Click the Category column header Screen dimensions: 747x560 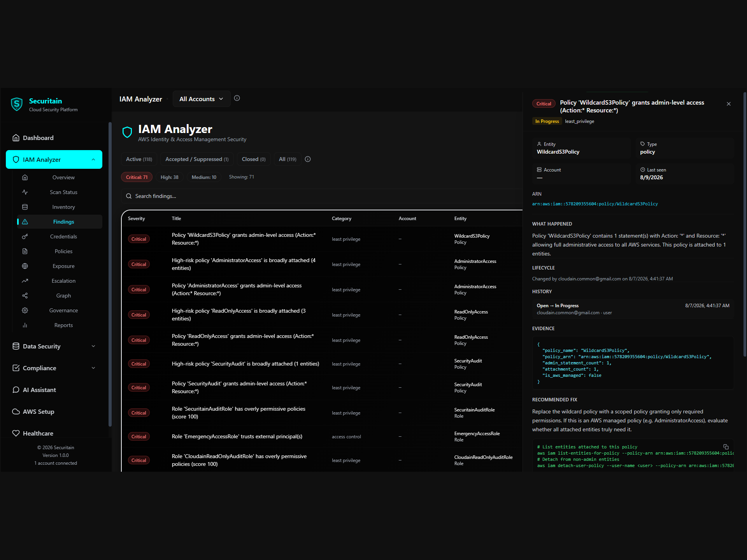coord(342,219)
